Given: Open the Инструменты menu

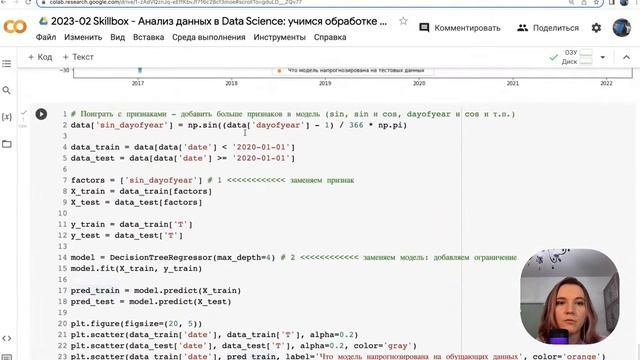Looking at the screenshot, I should 280,37.
